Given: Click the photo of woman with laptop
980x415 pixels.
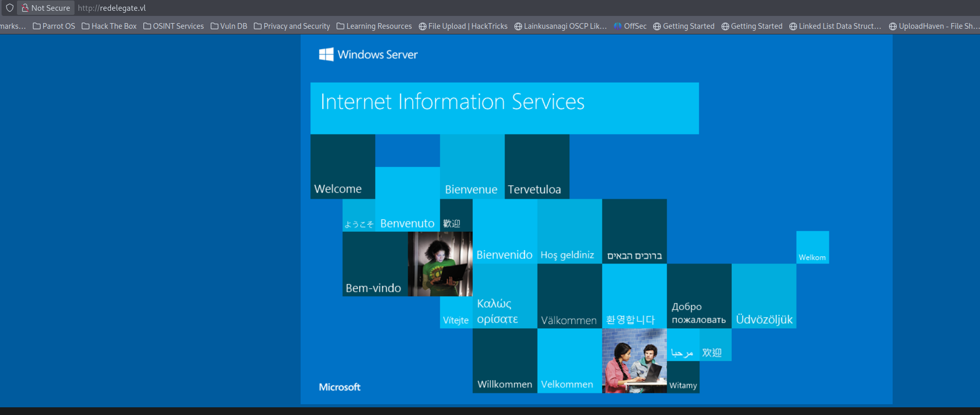Looking at the screenshot, I should (440, 264).
